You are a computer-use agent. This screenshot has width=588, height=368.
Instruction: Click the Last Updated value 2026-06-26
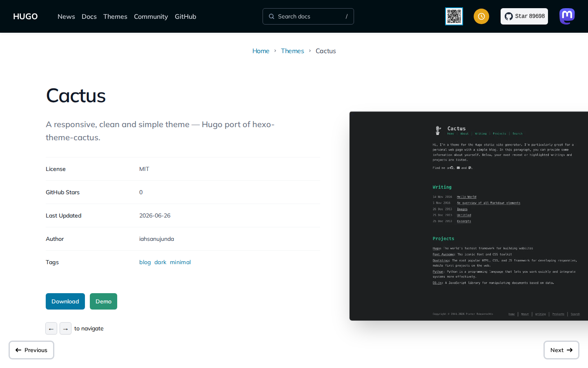(x=155, y=215)
